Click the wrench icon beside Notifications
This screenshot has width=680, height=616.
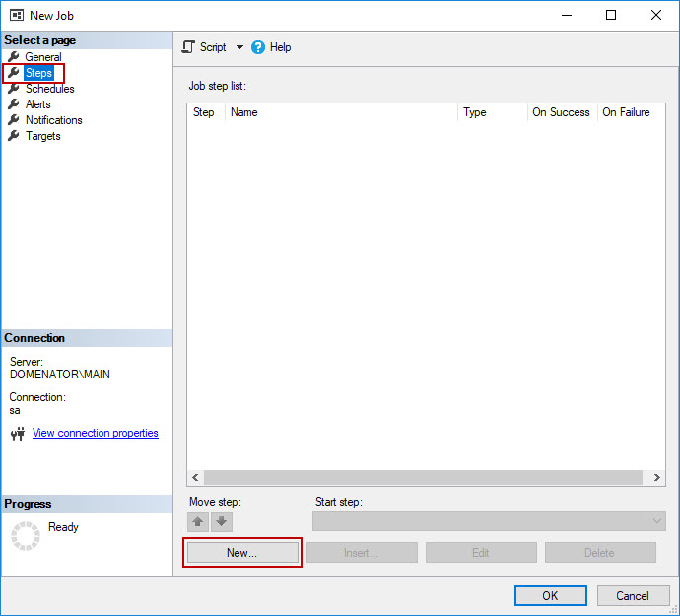click(x=14, y=119)
